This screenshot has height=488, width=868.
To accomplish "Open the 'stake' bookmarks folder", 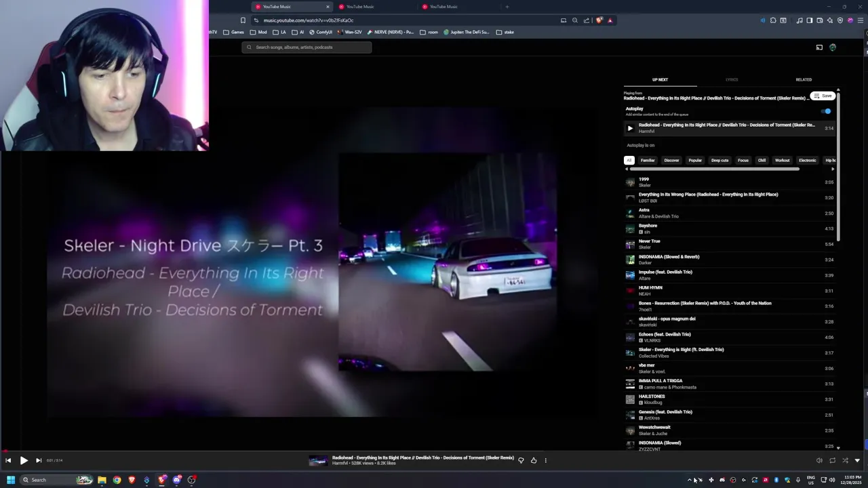I will [505, 32].
